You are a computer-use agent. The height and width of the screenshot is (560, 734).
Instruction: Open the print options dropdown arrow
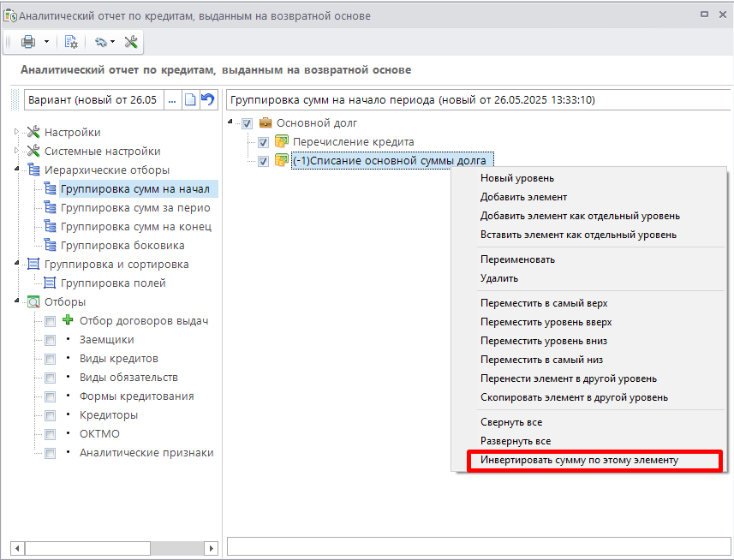click(46, 42)
